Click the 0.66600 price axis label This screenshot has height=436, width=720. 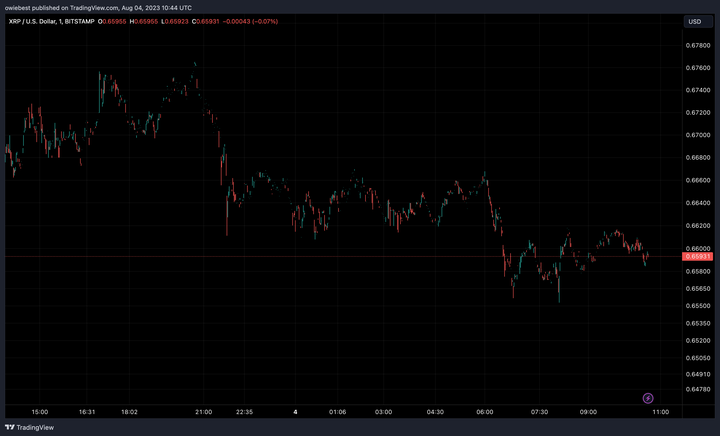698,180
